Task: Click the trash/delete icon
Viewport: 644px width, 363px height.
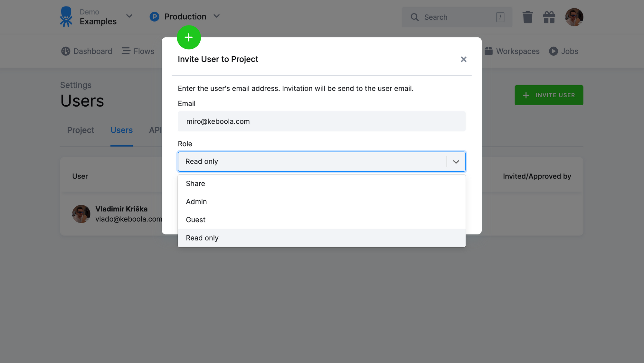Action: point(528,17)
